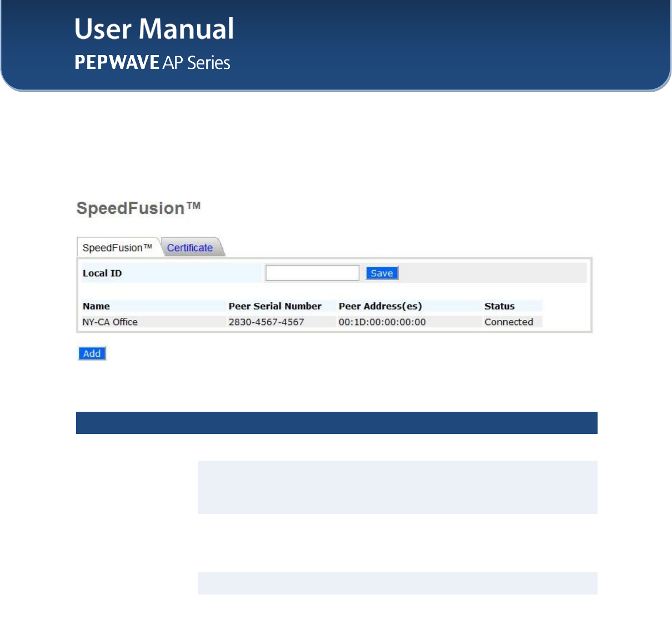Viewport: 672px width, 619px height.
Task: Click the Status column header
Action: click(499, 306)
